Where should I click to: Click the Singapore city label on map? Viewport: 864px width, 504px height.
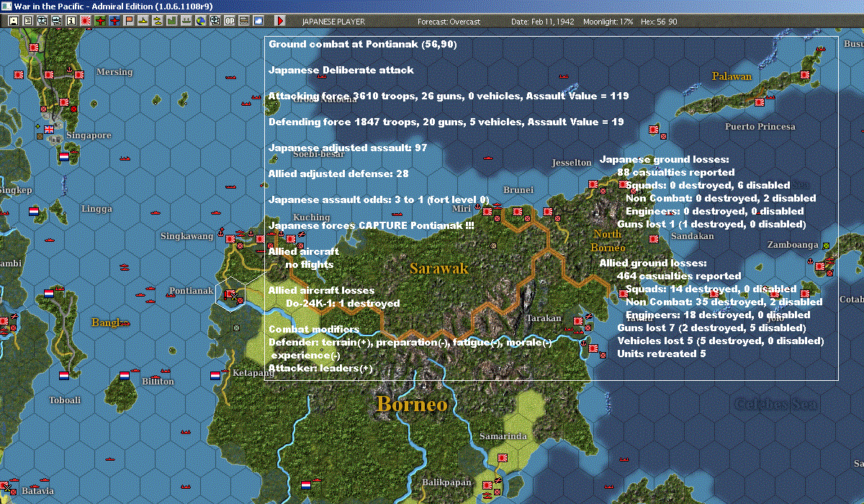tap(89, 135)
